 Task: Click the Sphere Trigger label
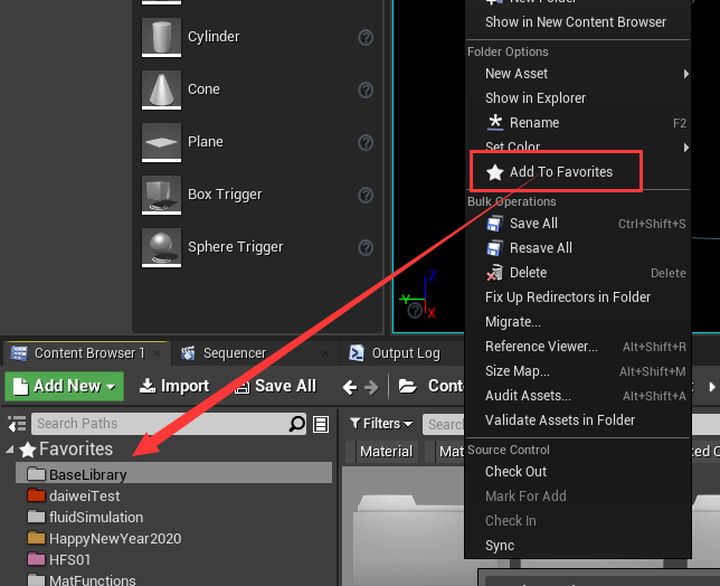coord(236,247)
